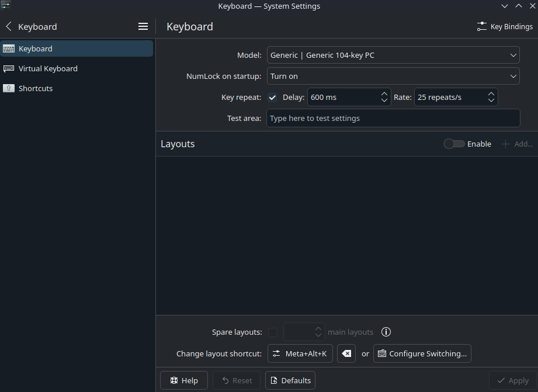
Task: Click the Apply button
Action: 513,380
